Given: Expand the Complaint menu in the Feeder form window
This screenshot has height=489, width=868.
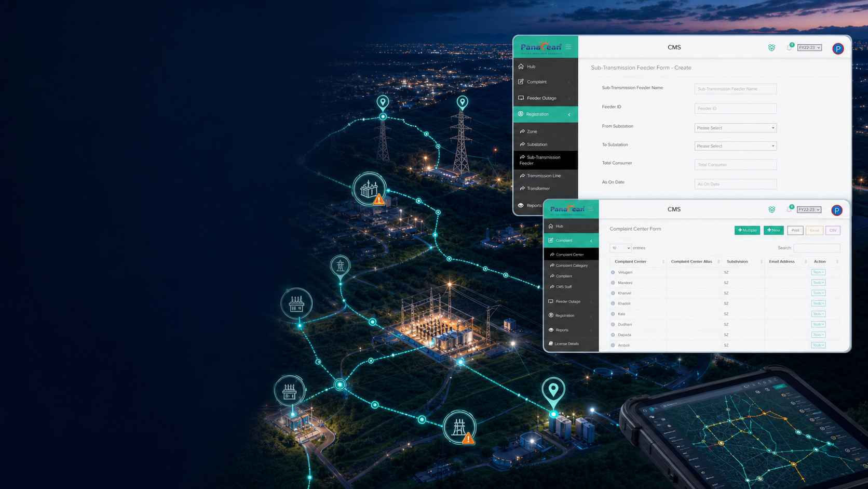Looking at the screenshot, I should point(546,82).
